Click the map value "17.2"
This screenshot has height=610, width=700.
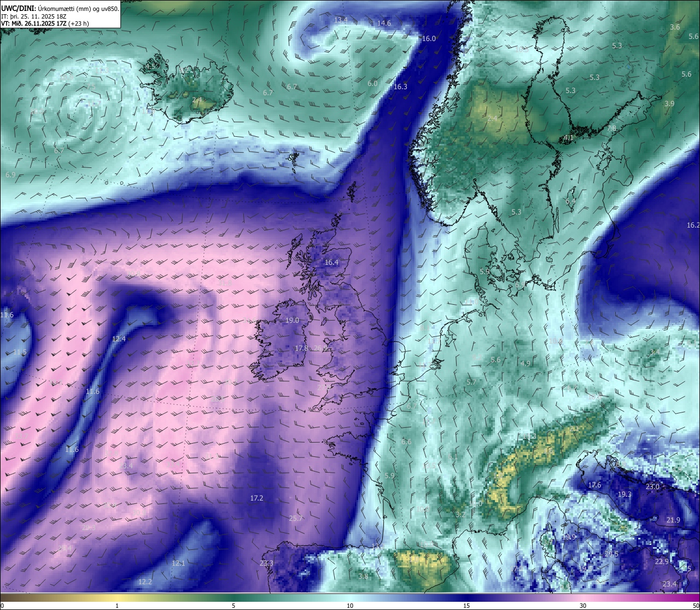(256, 498)
